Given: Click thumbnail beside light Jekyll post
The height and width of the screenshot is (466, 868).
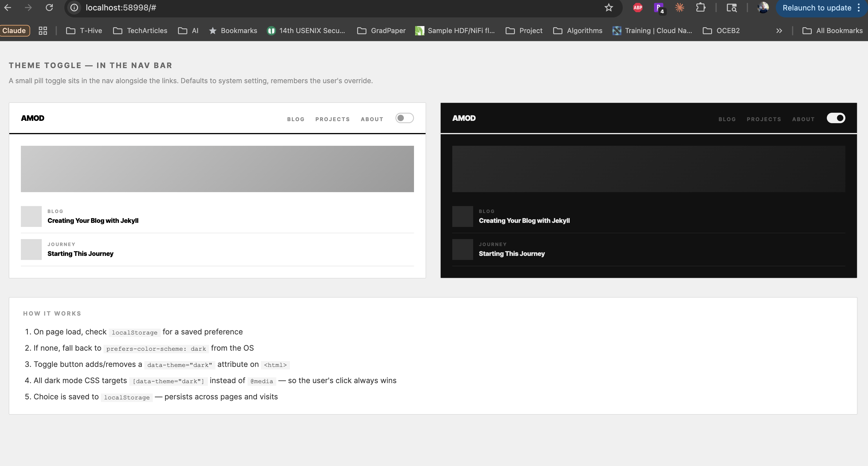Looking at the screenshot, I should 31,216.
